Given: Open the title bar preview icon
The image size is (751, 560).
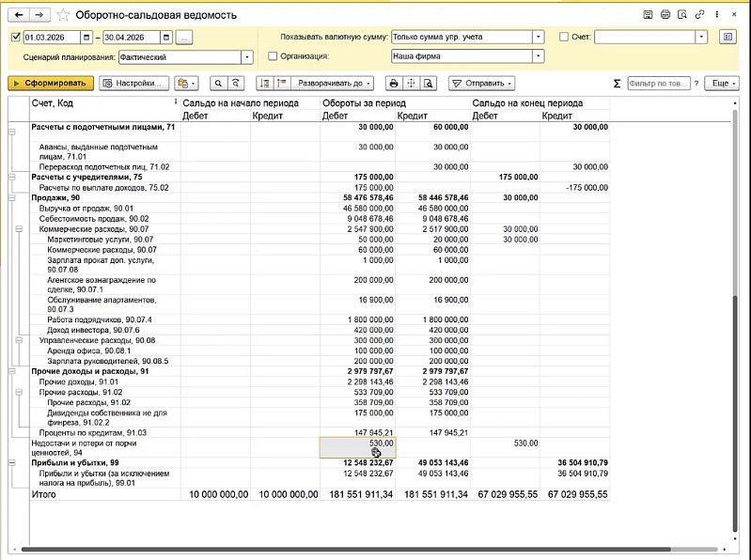Looking at the screenshot, I should point(682,15).
